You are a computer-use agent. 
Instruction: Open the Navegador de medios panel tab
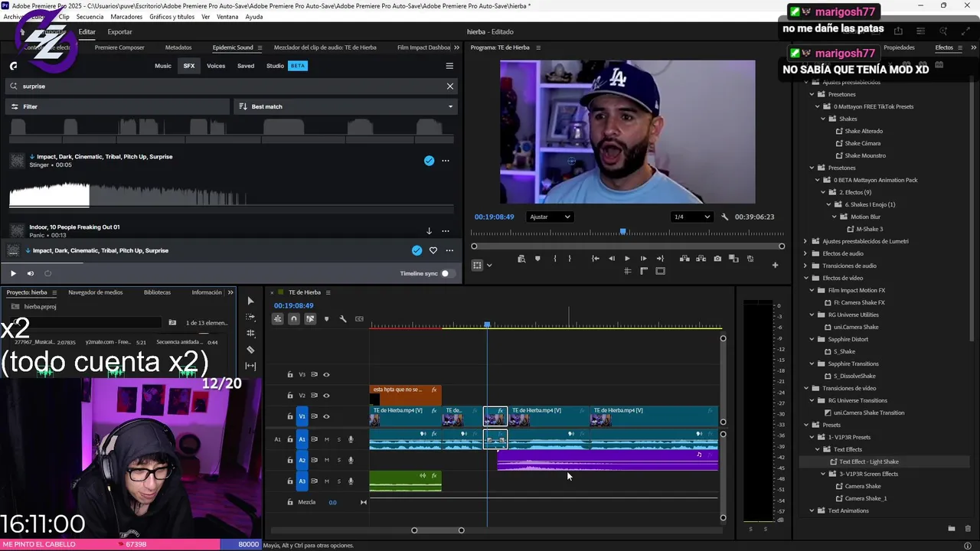click(x=95, y=292)
